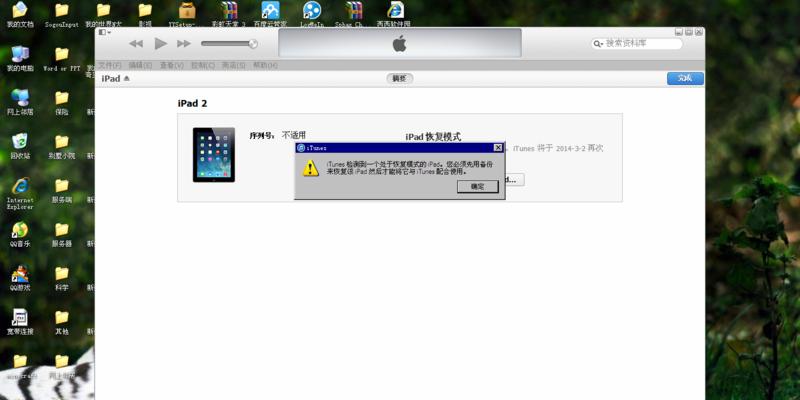Open the 查看(V) menu
This screenshot has width=800, height=400.
pyautogui.click(x=171, y=65)
